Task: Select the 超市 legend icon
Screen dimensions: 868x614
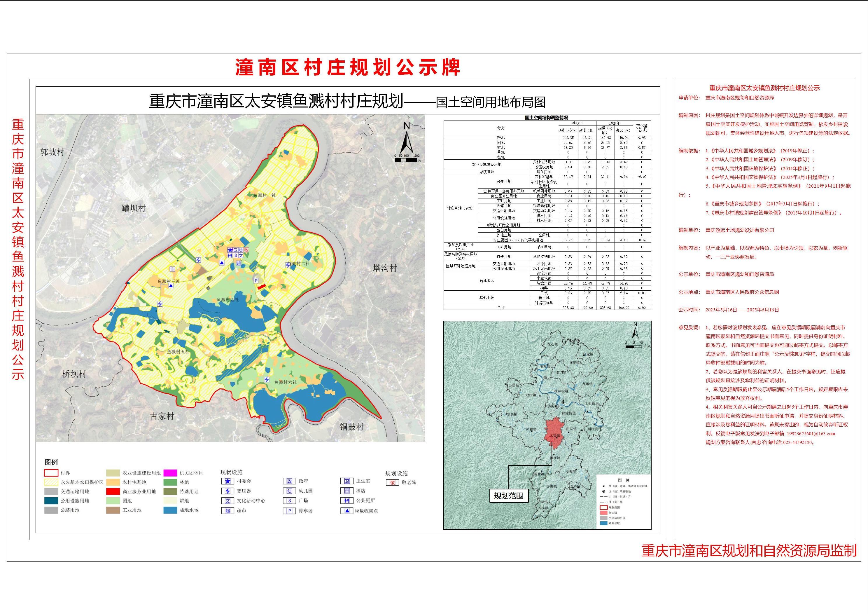Action: [x=228, y=510]
